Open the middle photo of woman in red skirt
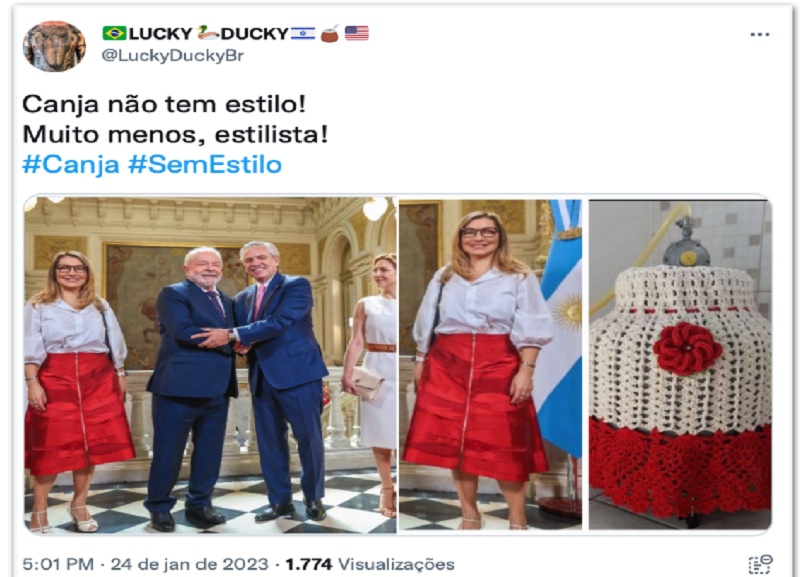 [x=490, y=365]
